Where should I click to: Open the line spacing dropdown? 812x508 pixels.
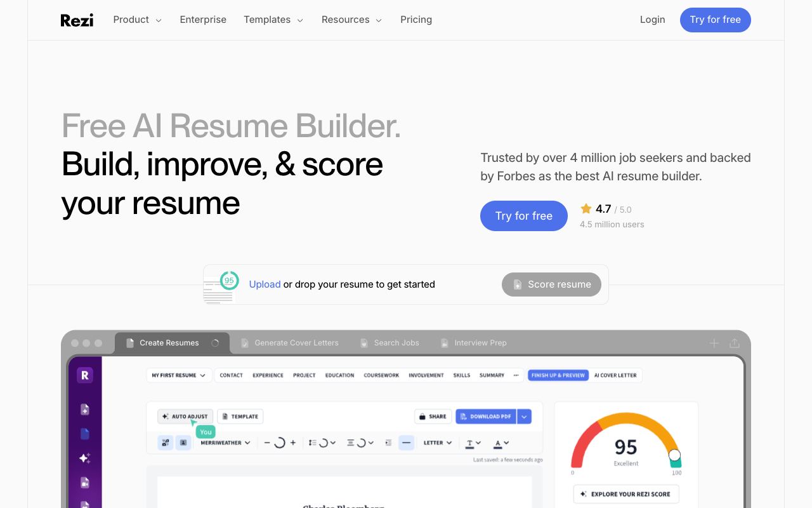(323, 443)
